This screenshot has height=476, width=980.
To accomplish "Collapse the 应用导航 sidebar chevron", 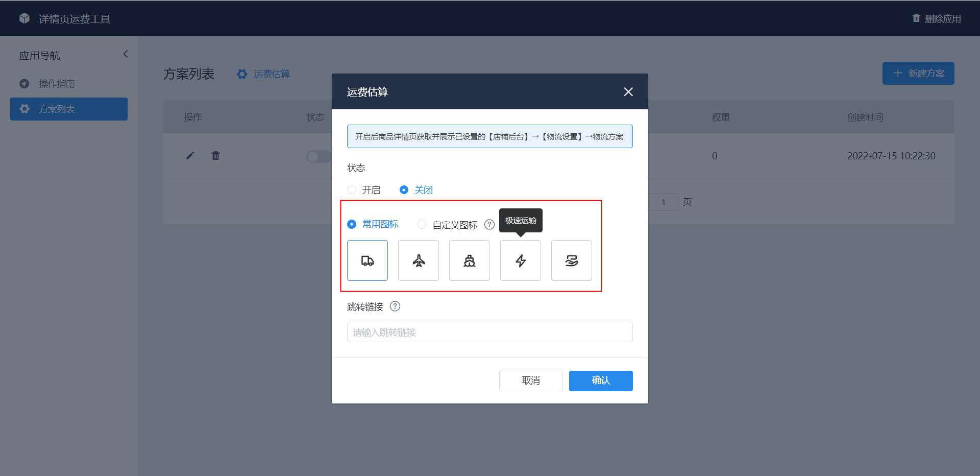I will [126, 54].
